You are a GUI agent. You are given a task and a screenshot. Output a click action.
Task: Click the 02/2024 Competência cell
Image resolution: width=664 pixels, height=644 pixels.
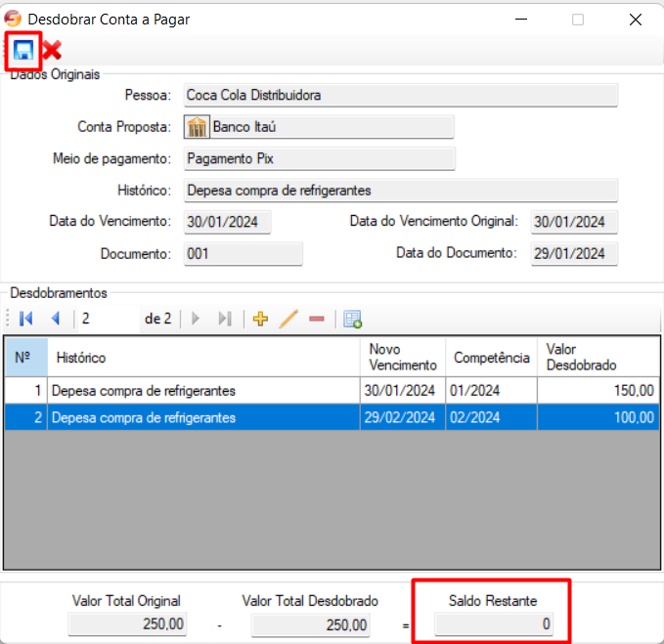pyautogui.click(x=491, y=417)
